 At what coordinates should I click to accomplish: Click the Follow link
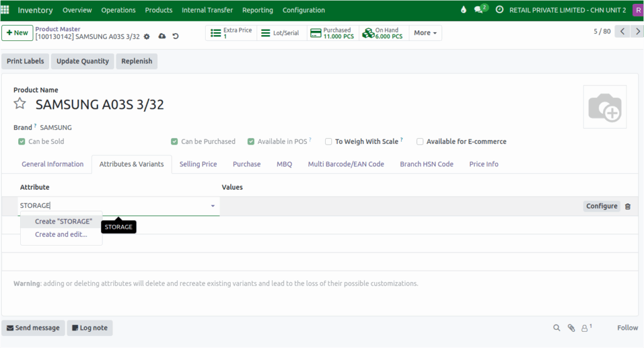627,328
